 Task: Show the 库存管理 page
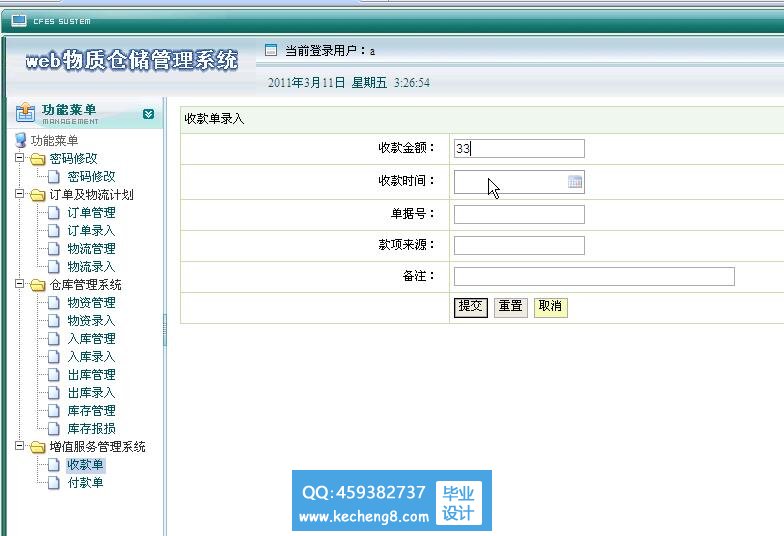point(92,410)
